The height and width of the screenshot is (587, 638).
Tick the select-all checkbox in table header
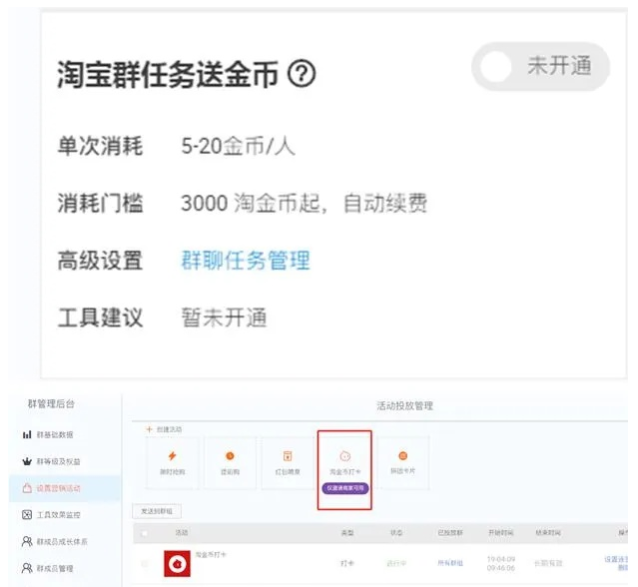pos(144,533)
